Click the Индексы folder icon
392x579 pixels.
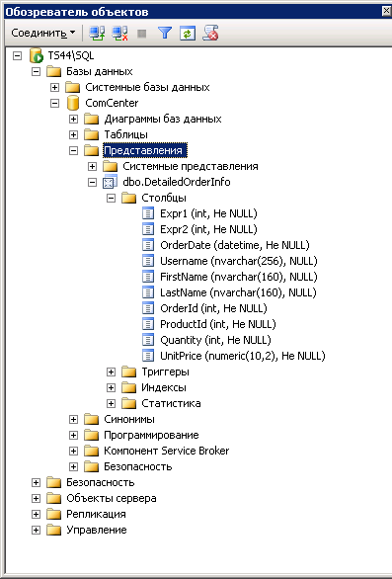pos(128,387)
